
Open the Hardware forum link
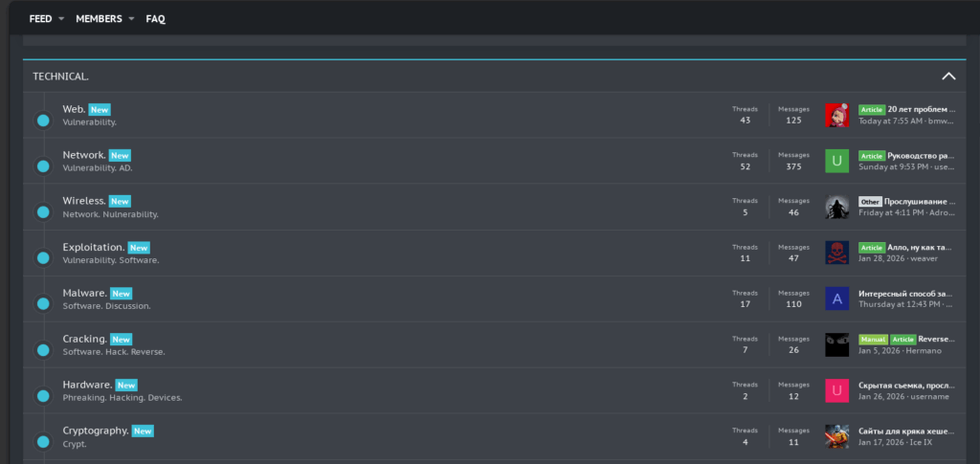point(87,385)
